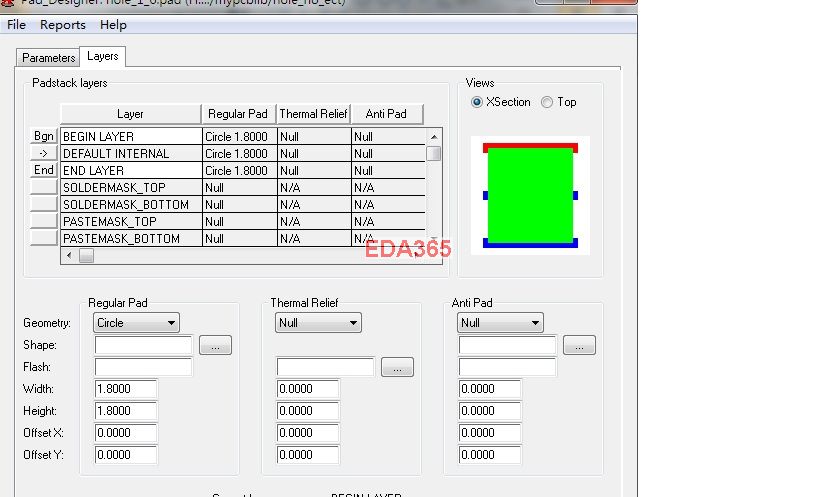Click the padstack cross-section preview image
The height and width of the screenshot is (497, 819).
(x=530, y=195)
